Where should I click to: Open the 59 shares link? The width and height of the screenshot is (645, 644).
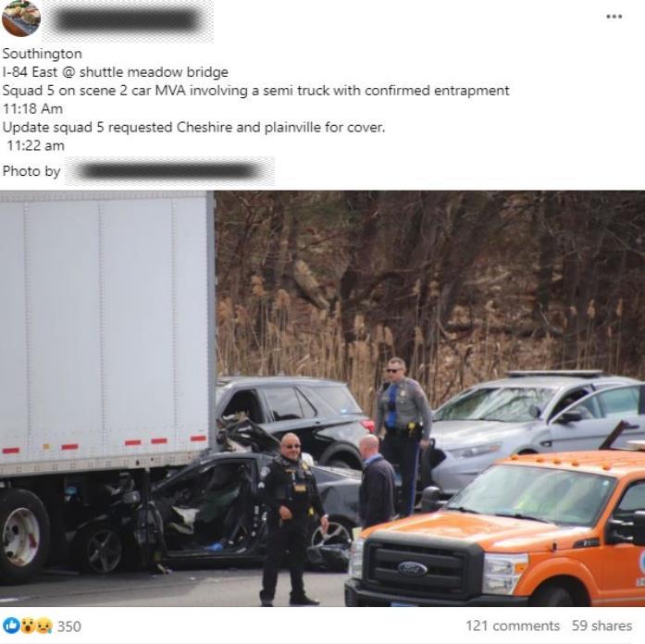tap(602, 625)
